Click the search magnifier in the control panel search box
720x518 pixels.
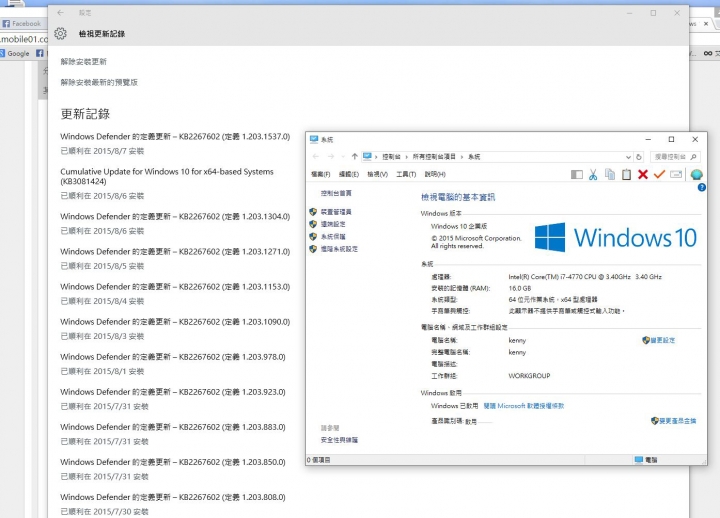(x=693, y=157)
